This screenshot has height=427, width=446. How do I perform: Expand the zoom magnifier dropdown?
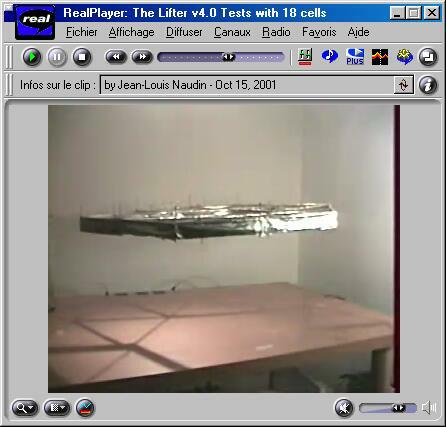[x=25, y=408]
